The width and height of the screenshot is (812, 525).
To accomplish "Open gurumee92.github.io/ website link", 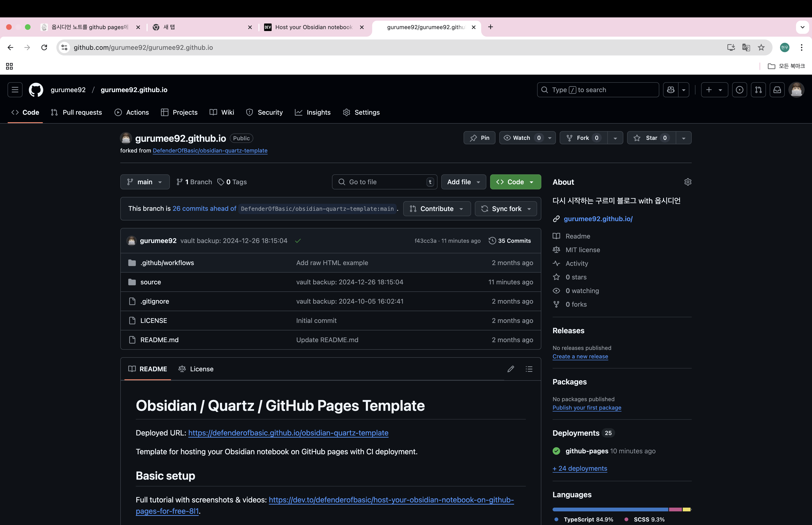I will (598, 219).
